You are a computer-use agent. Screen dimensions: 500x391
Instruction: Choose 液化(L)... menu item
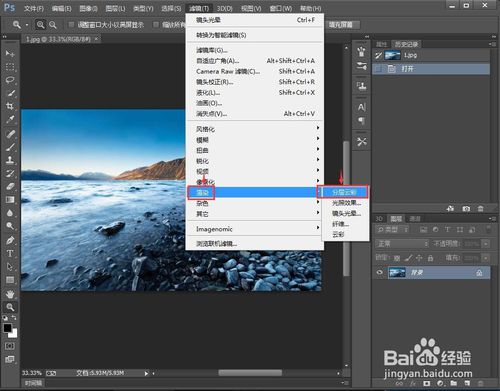(x=255, y=92)
